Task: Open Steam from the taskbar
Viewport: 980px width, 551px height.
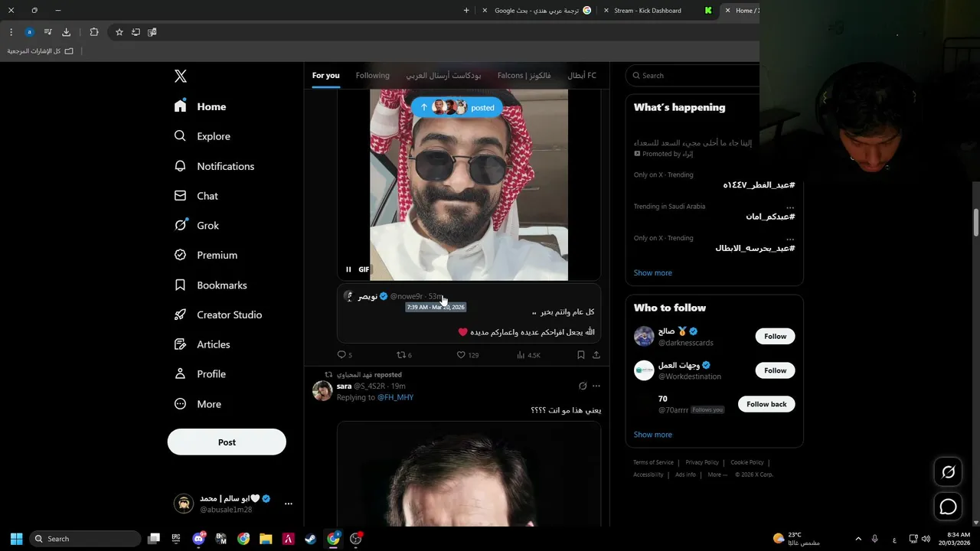Action: click(310, 539)
